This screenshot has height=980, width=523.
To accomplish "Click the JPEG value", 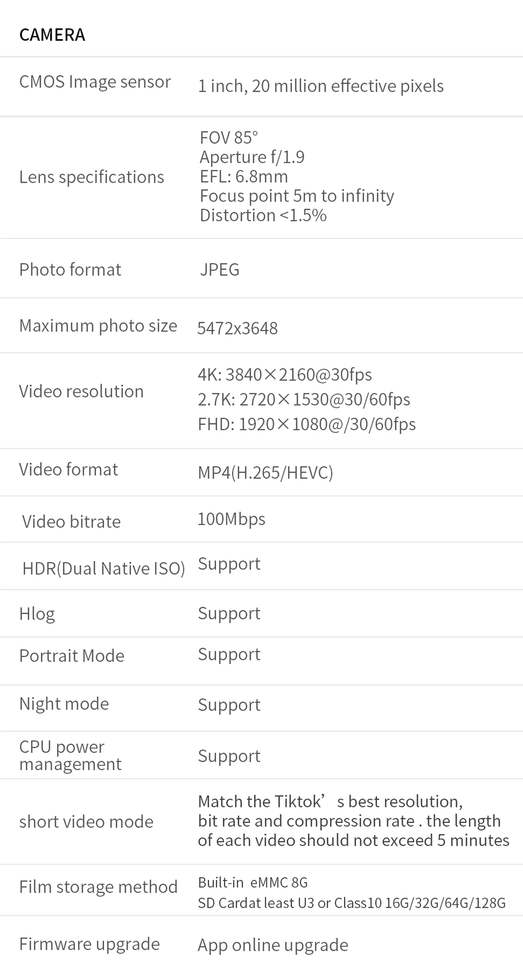I will 219,270.
